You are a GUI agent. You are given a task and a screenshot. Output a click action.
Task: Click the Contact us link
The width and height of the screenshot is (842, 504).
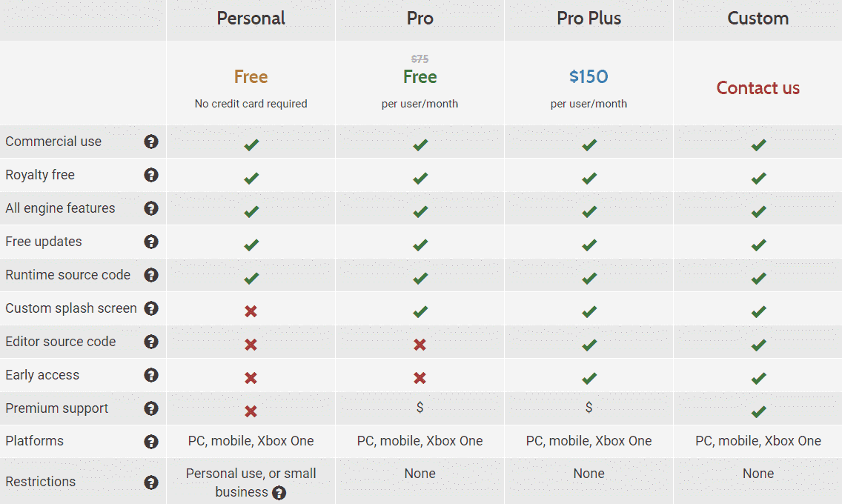[758, 87]
